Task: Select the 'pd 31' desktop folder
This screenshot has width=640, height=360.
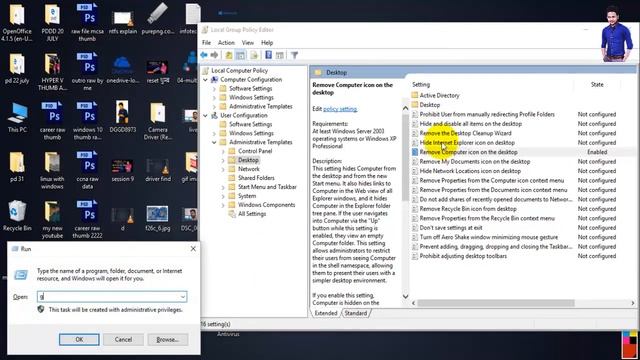Action: coord(17,167)
